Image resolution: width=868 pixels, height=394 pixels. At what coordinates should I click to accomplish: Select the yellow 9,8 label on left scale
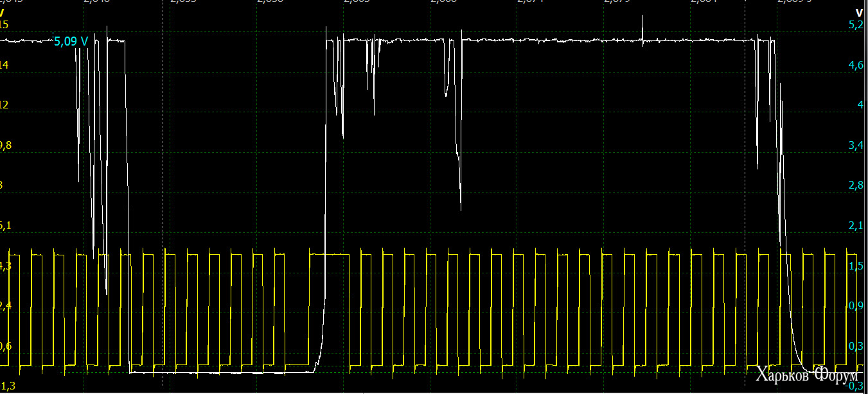click(6, 146)
